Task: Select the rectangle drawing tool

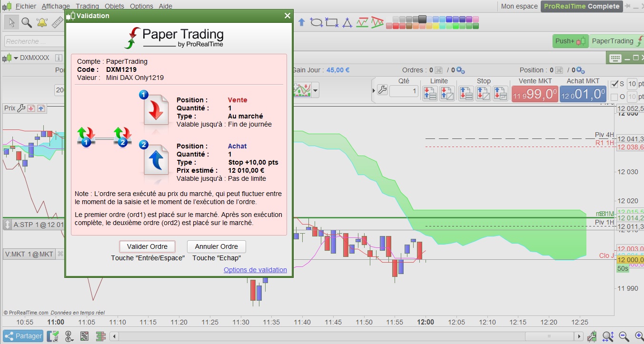Action: tap(332, 22)
